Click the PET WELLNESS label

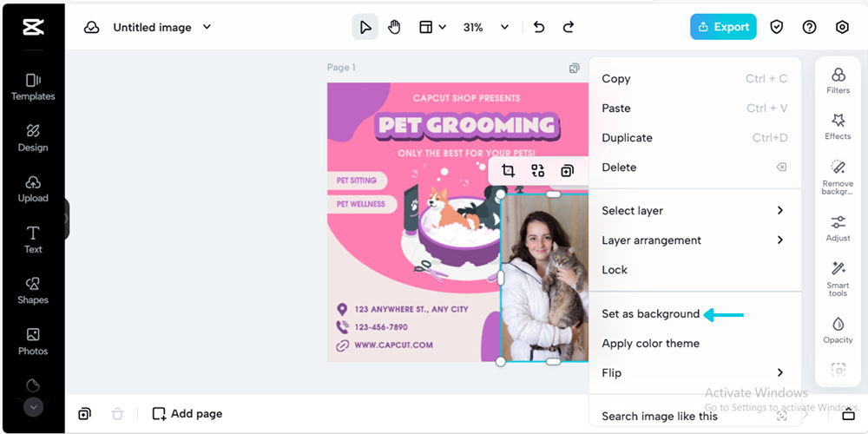tap(361, 204)
